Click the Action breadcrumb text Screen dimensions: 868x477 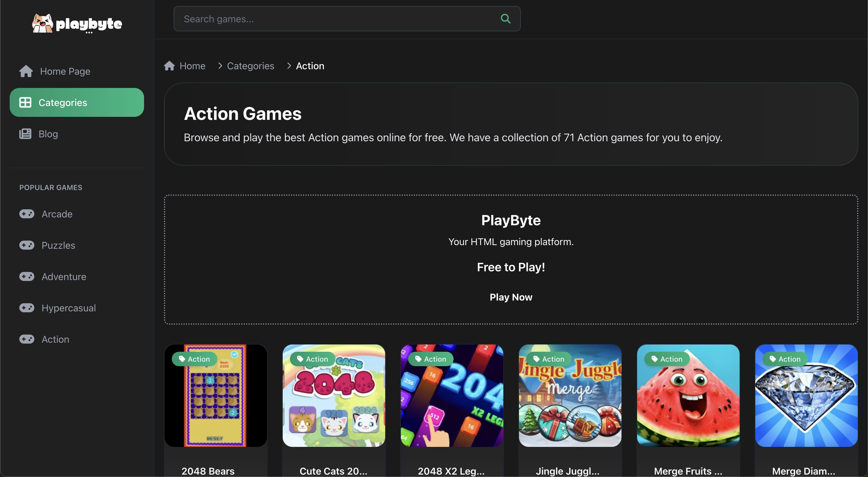click(310, 66)
